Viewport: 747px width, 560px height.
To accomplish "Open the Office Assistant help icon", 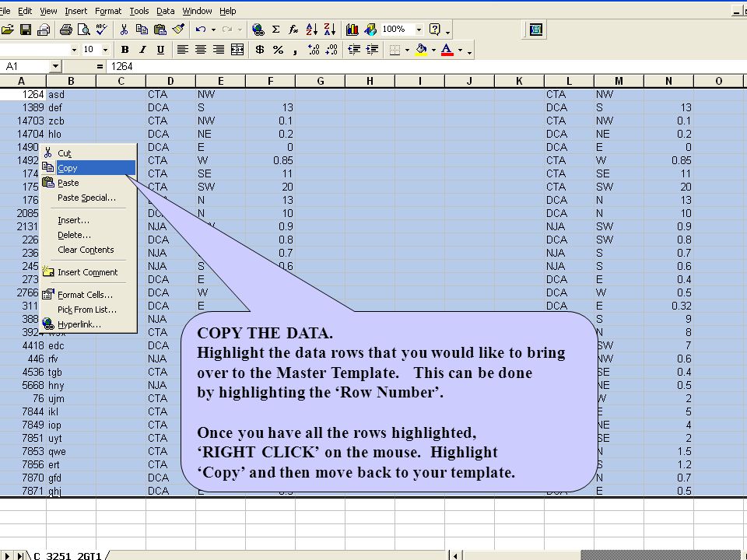I will [434, 30].
